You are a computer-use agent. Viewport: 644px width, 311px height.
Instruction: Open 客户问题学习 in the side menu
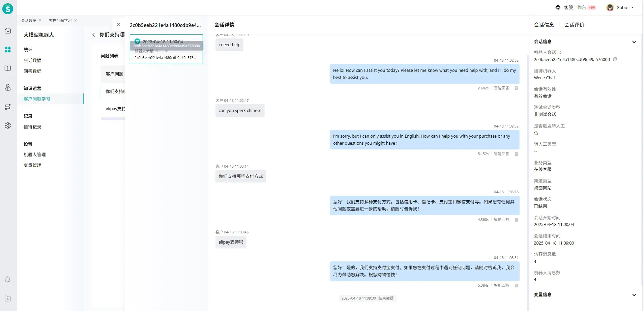(37, 99)
